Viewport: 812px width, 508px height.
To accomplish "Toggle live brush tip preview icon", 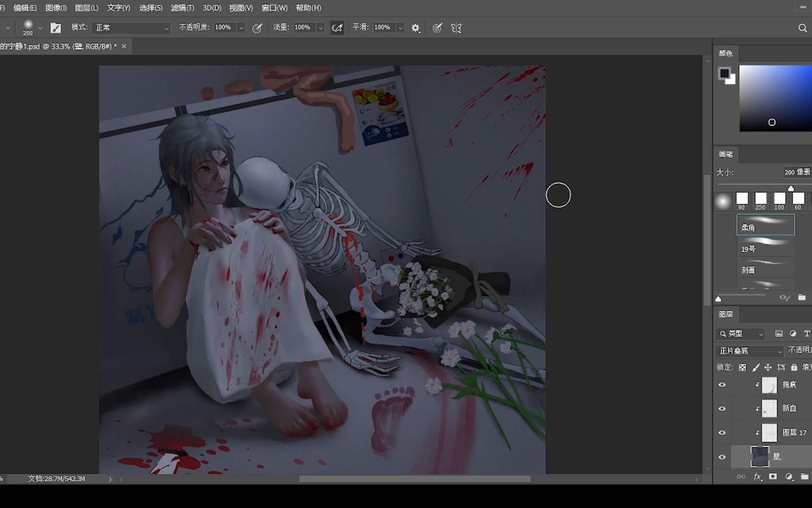I will click(784, 298).
